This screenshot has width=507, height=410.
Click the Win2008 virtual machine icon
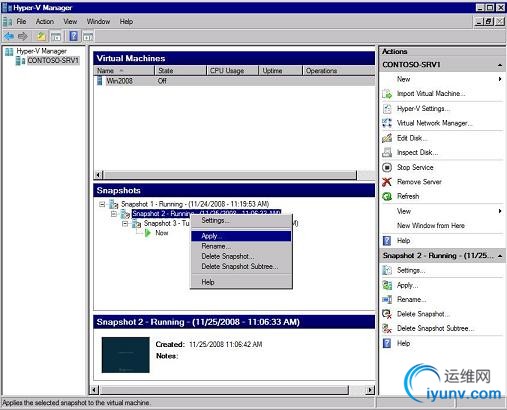(99, 81)
